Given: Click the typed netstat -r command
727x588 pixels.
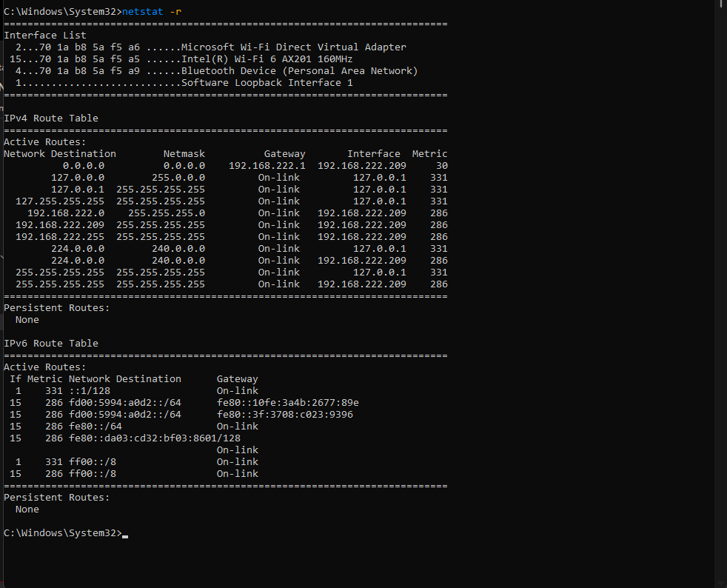Looking at the screenshot, I should pos(152,12).
